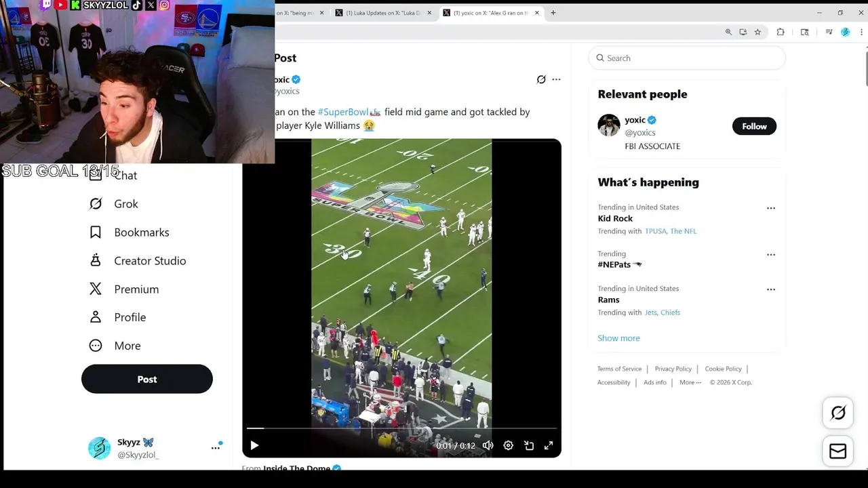Bookmark this page with the star icon
This screenshot has height=488, width=868.
(757, 32)
